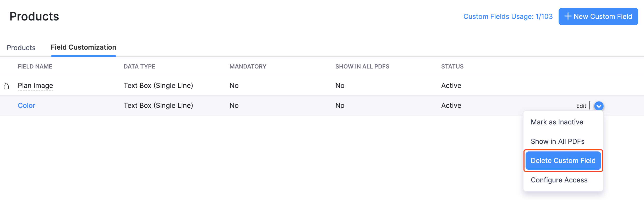This screenshot has height=200, width=644.
Task: Switch to the Products tab
Action: [x=21, y=48]
